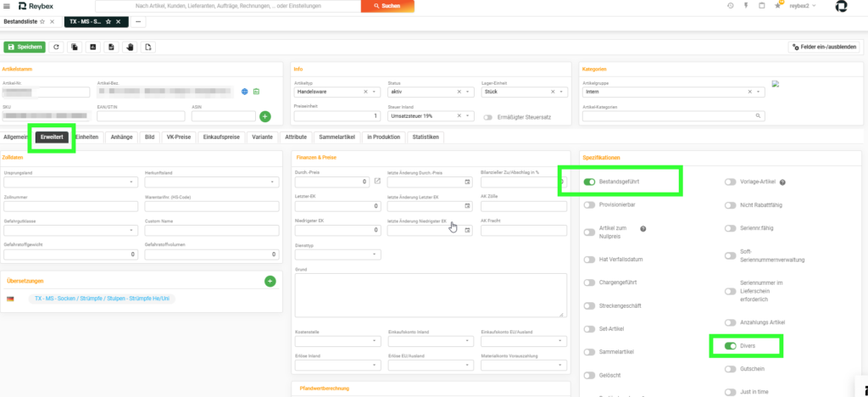Screen dimensions: 868x397
Task: Star the active TX - MS tab
Action: (108, 21)
